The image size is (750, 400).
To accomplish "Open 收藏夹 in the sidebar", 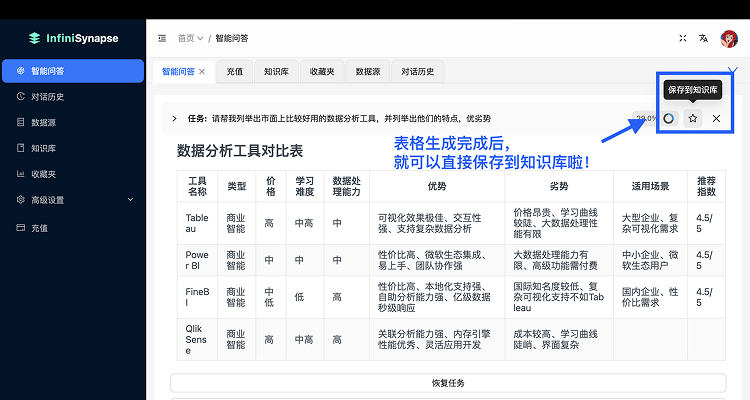I will click(73, 174).
